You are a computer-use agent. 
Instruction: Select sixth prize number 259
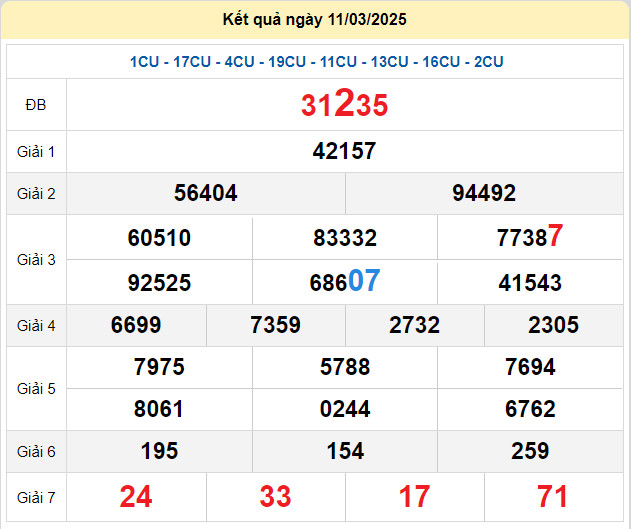tap(530, 451)
